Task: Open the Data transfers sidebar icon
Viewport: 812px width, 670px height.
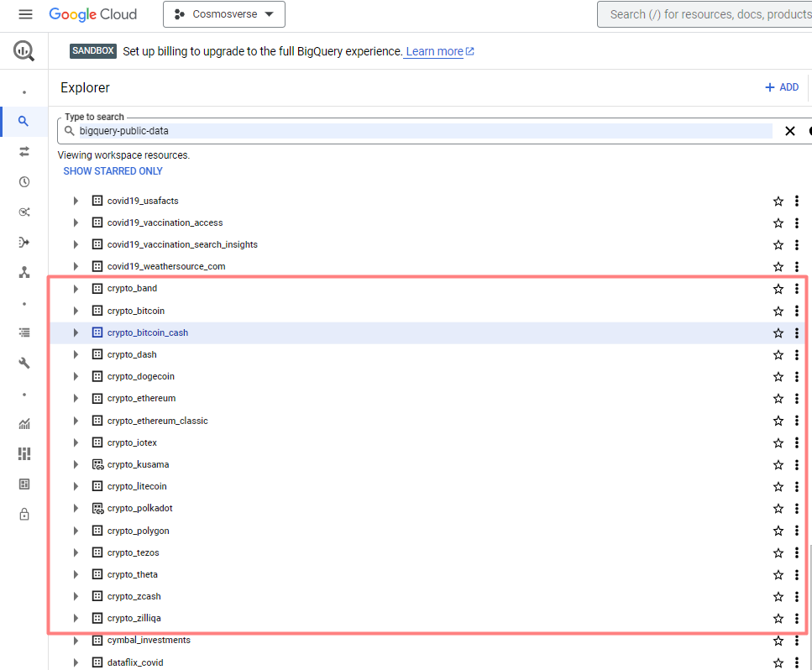Action: pos(24,151)
